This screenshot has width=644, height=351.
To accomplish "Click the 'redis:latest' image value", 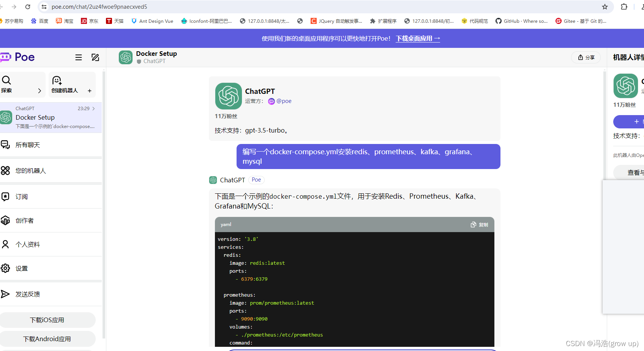I will pos(267,263).
